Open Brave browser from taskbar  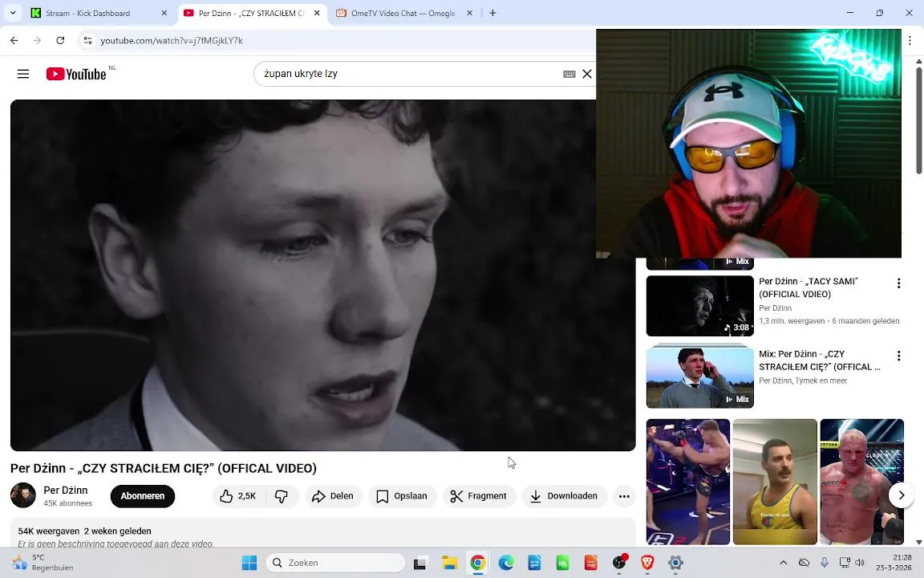click(647, 564)
